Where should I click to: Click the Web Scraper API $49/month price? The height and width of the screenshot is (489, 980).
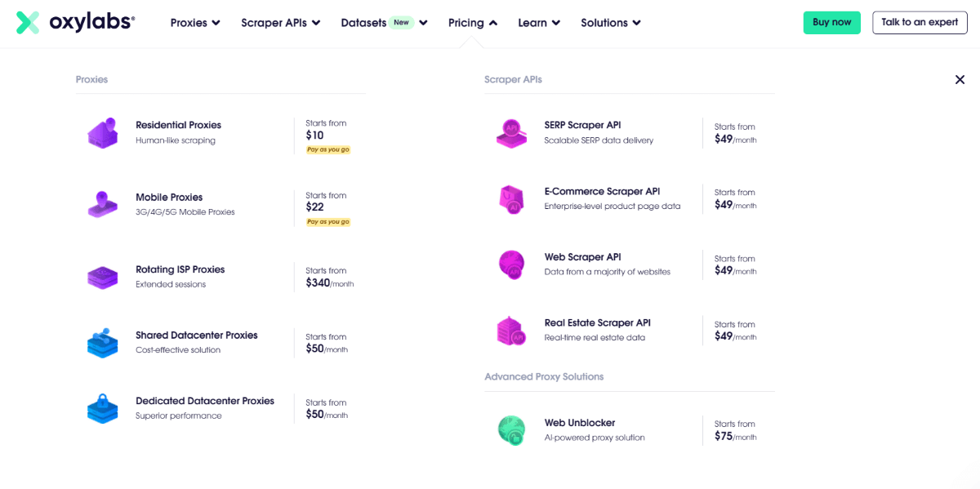(735, 270)
